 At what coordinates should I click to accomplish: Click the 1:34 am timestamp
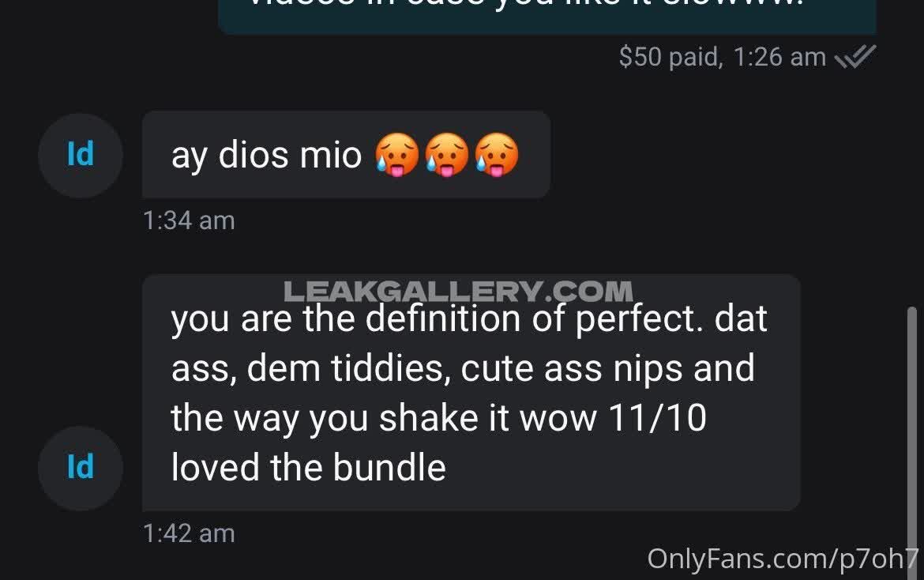(x=189, y=220)
